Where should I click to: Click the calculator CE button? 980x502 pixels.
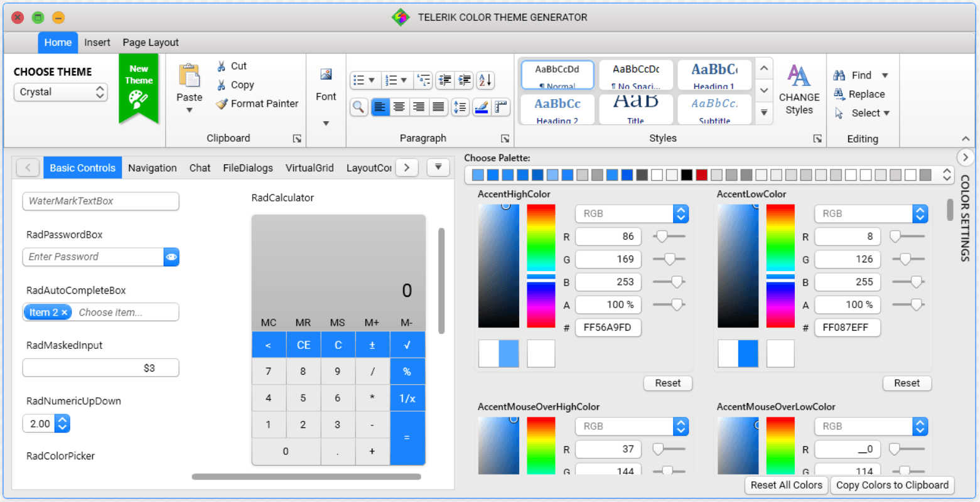[x=304, y=345]
